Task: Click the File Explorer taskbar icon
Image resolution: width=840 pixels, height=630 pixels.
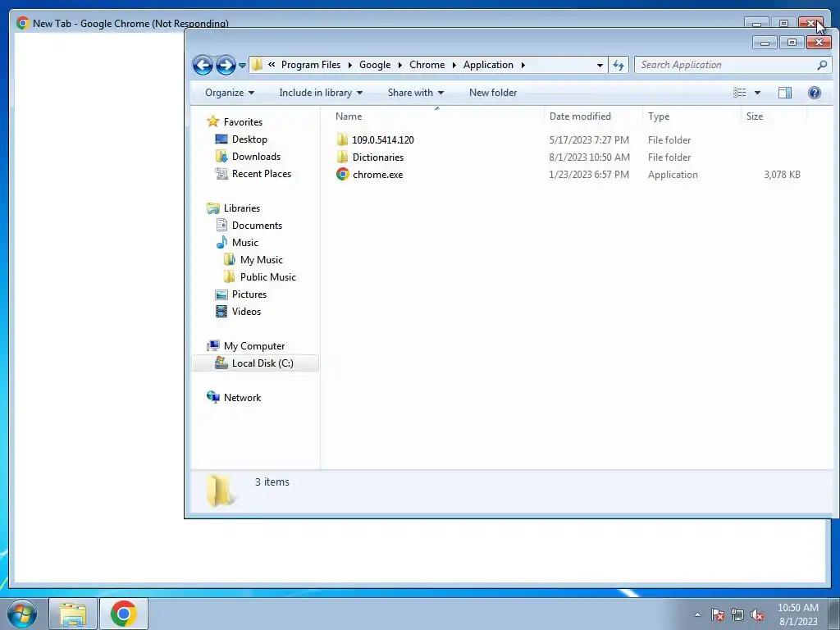Action: click(73, 614)
